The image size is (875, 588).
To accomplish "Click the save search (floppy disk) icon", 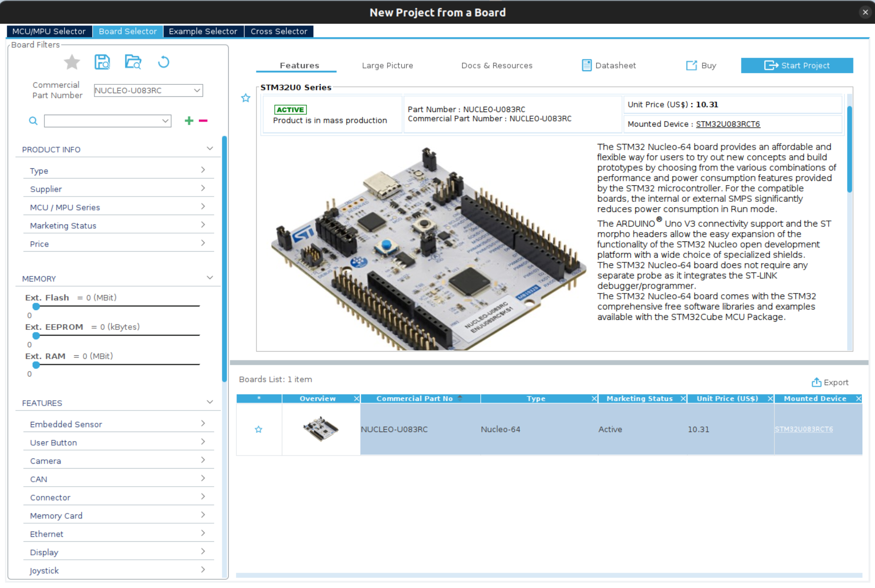I will 102,62.
